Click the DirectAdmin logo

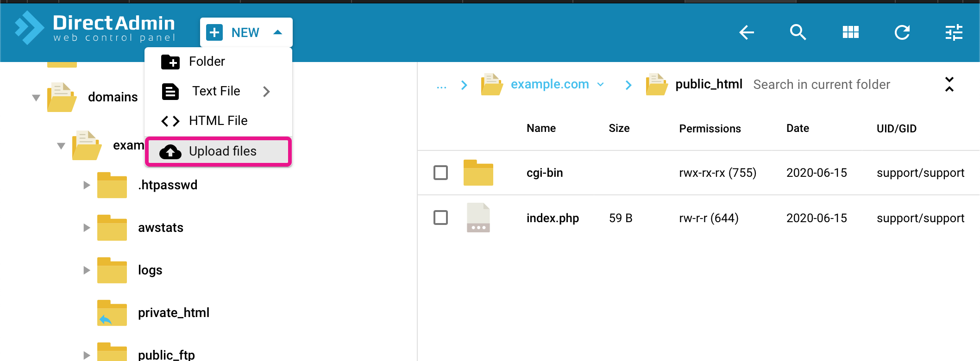tap(95, 28)
